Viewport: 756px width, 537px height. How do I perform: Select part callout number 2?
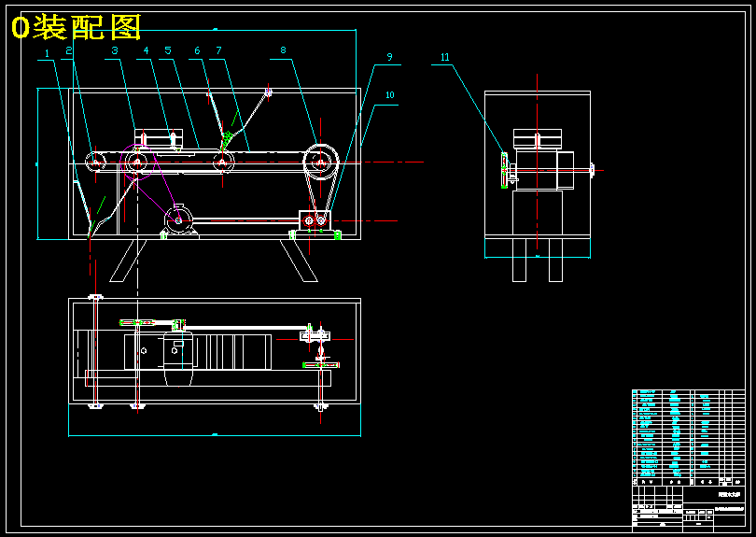pyautogui.click(x=69, y=50)
